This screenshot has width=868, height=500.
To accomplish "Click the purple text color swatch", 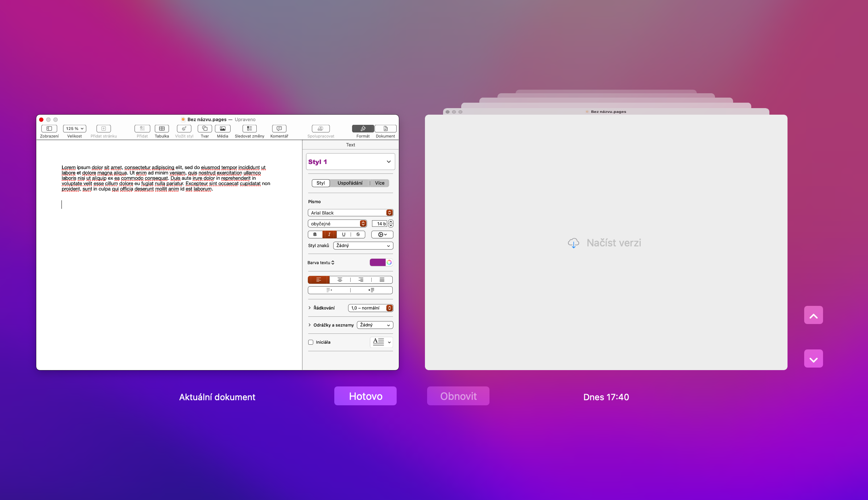I will click(377, 262).
